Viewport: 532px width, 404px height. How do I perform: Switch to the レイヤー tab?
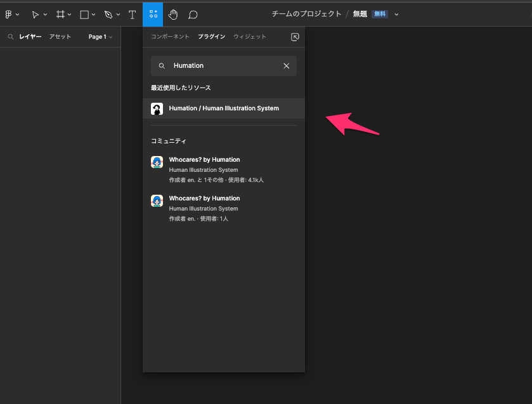pyautogui.click(x=30, y=37)
